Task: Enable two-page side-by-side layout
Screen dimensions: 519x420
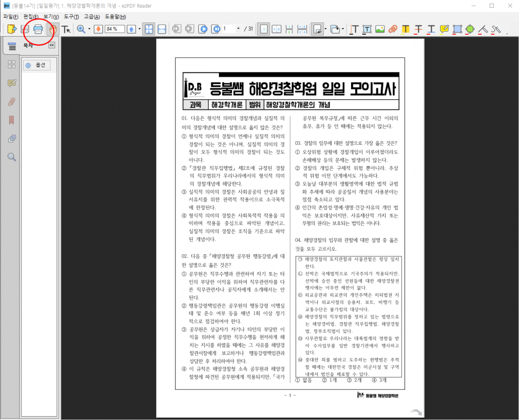Action: (276, 29)
